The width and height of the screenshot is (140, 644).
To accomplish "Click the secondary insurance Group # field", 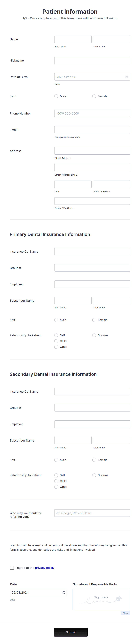I will coord(92,407).
